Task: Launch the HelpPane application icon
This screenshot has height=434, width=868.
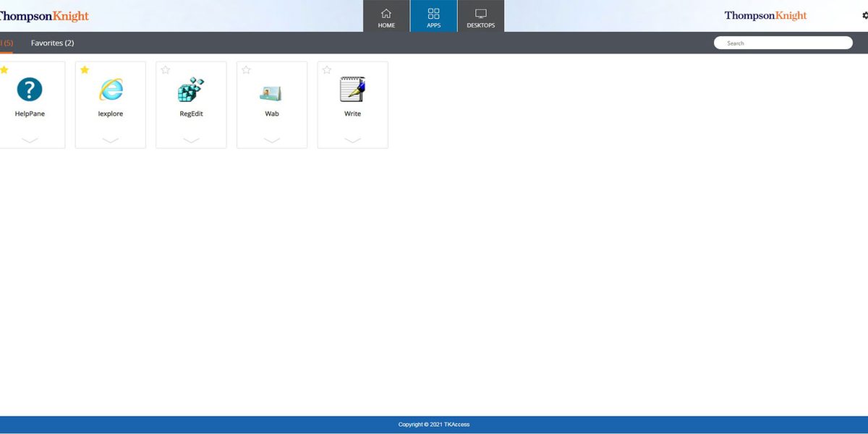Action: [x=29, y=92]
